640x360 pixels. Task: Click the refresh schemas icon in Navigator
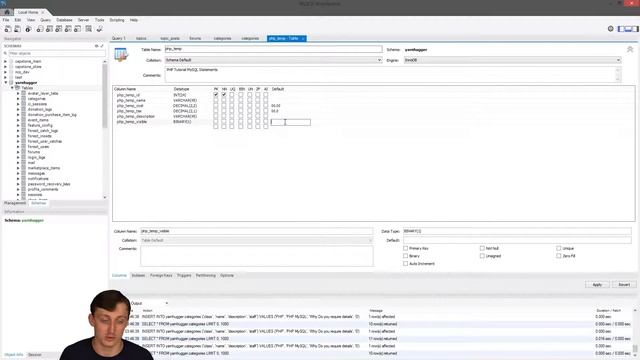coord(97,46)
